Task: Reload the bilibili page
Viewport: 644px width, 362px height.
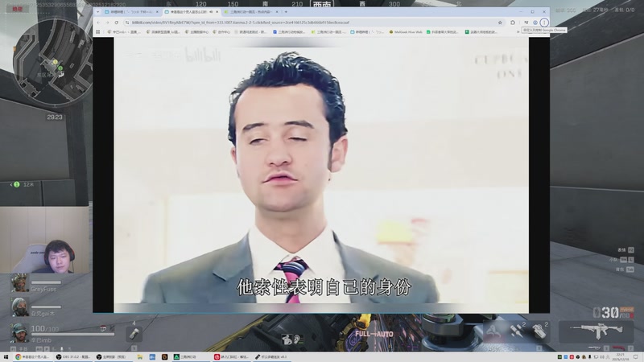Action: click(117, 23)
